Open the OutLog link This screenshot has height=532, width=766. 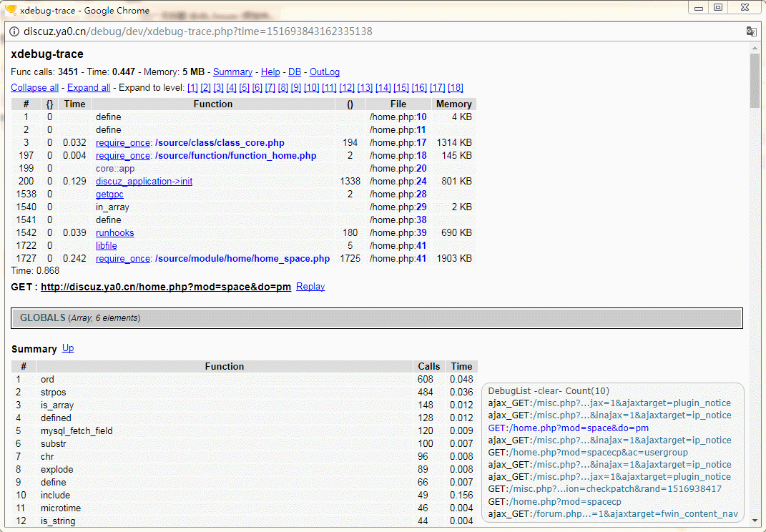point(325,72)
